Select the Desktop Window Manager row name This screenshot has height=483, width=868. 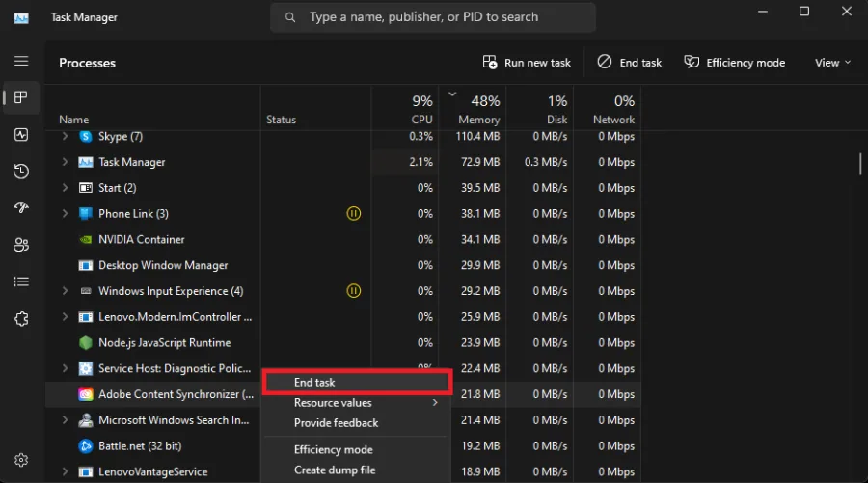(163, 265)
